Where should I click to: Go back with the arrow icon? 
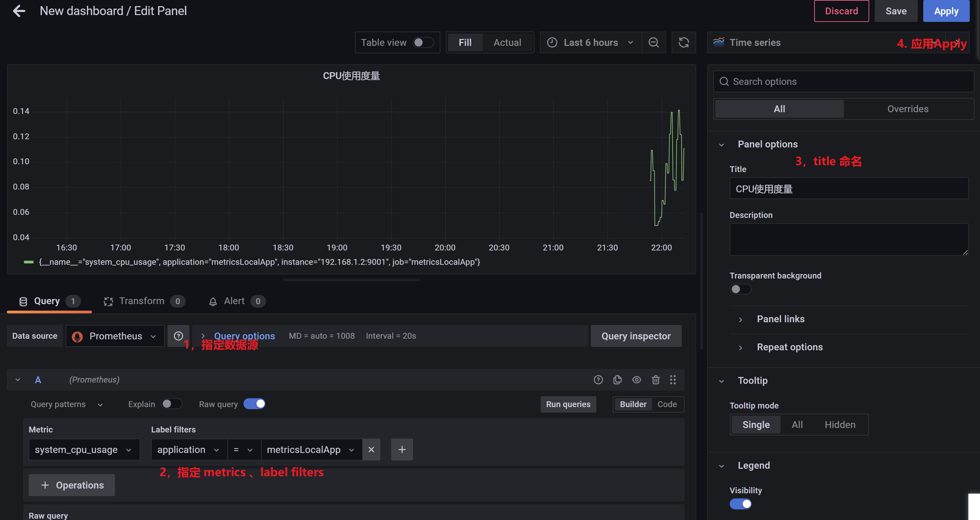(x=19, y=11)
